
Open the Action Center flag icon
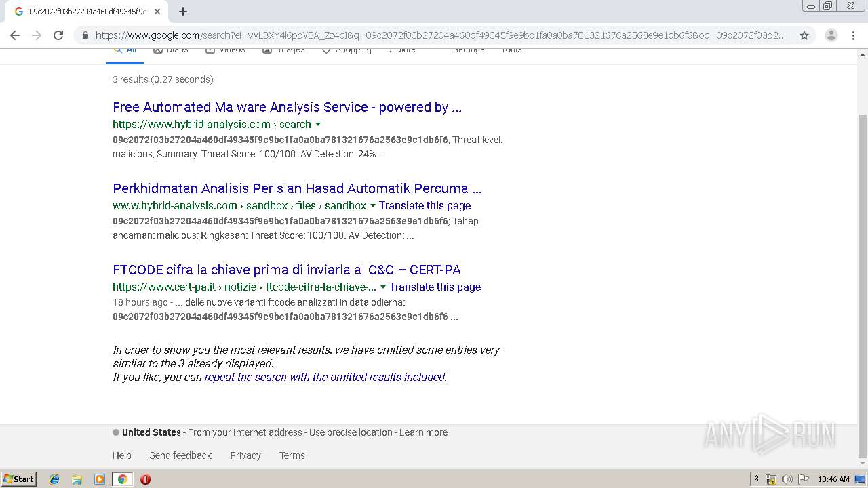tap(803, 479)
